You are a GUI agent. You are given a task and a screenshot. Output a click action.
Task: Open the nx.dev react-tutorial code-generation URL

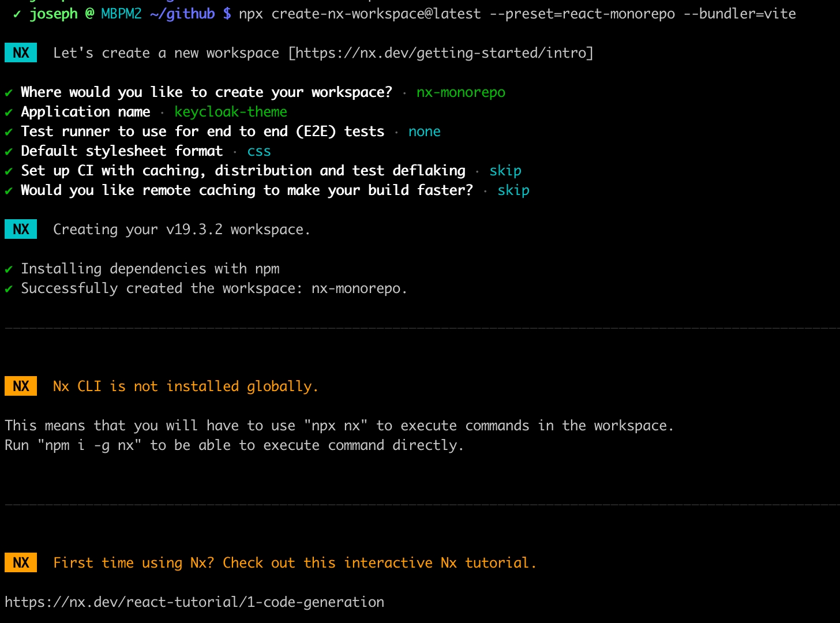(x=194, y=602)
